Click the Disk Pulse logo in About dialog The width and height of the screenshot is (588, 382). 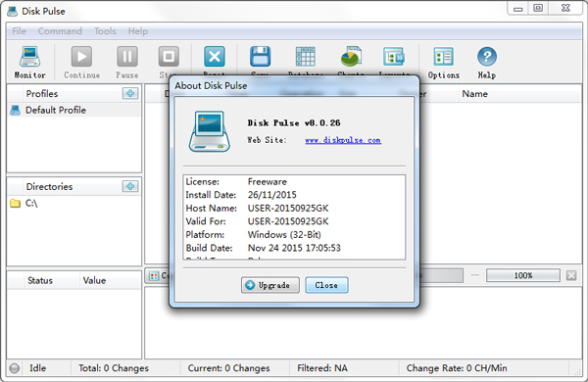tap(210, 131)
